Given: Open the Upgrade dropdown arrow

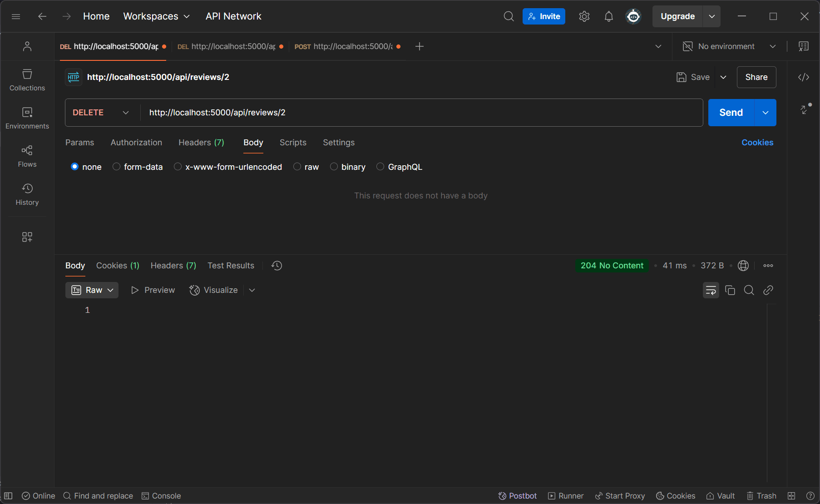Looking at the screenshot, I should coord(711,16).
